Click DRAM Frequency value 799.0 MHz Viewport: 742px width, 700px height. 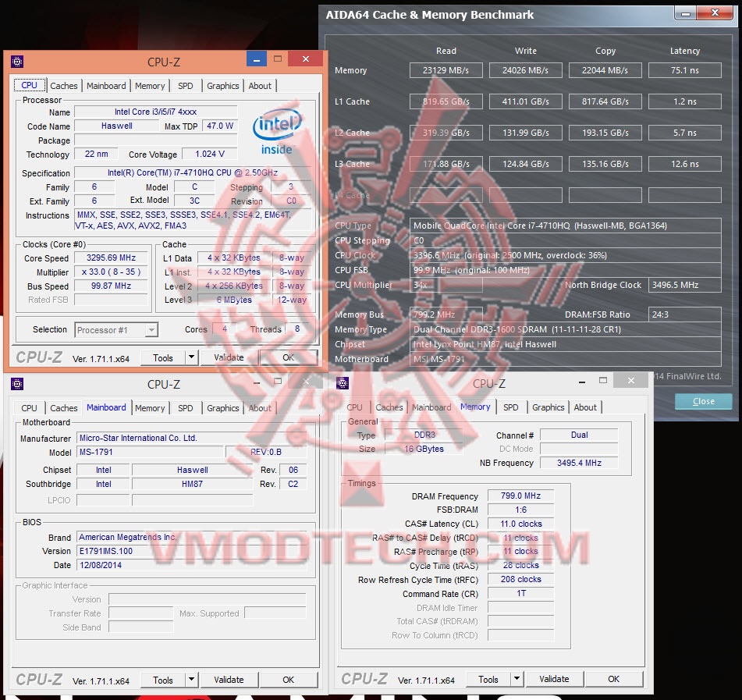click(x=520, y=496)
